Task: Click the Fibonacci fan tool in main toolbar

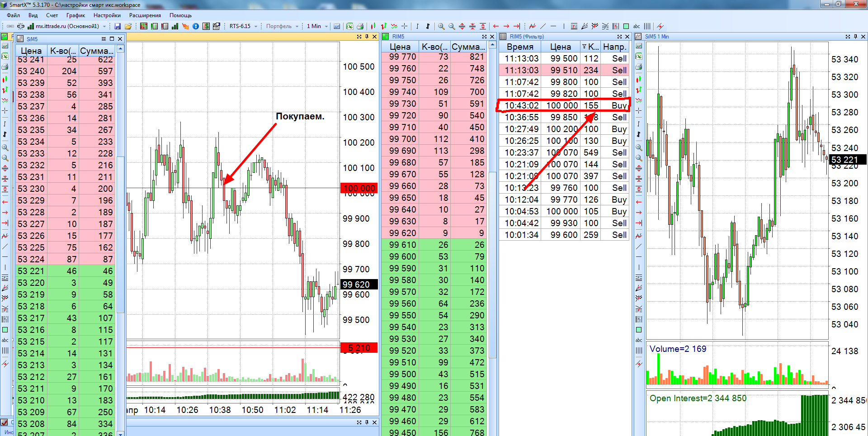Action: pyautogui.click(x=585, y=26)
